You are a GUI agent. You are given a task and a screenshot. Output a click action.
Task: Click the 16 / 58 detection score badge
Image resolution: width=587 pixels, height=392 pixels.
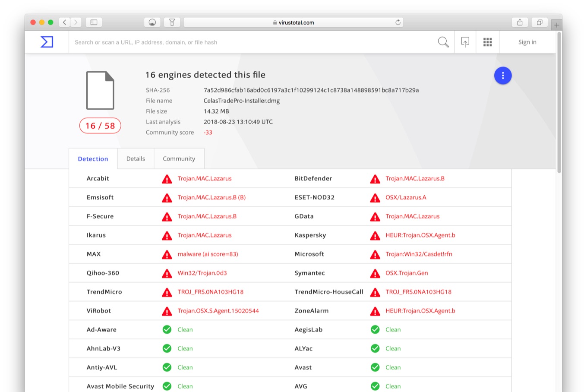100,126
